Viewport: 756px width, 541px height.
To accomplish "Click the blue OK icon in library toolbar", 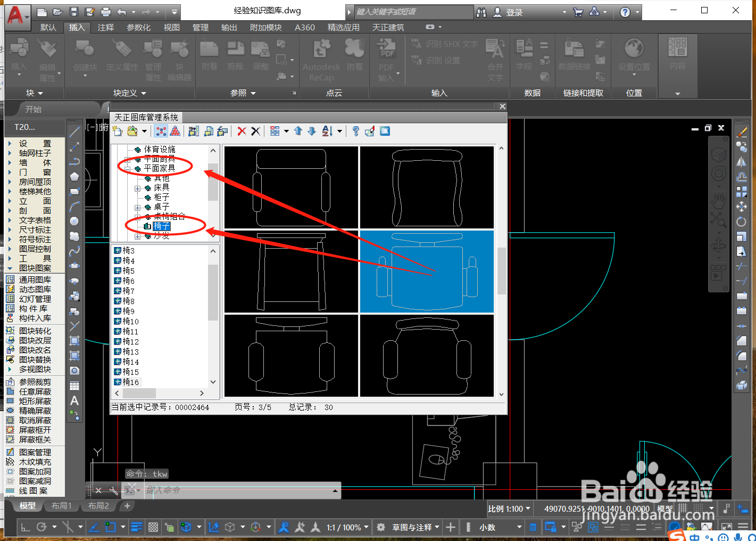I will click(x=385, y=131).
